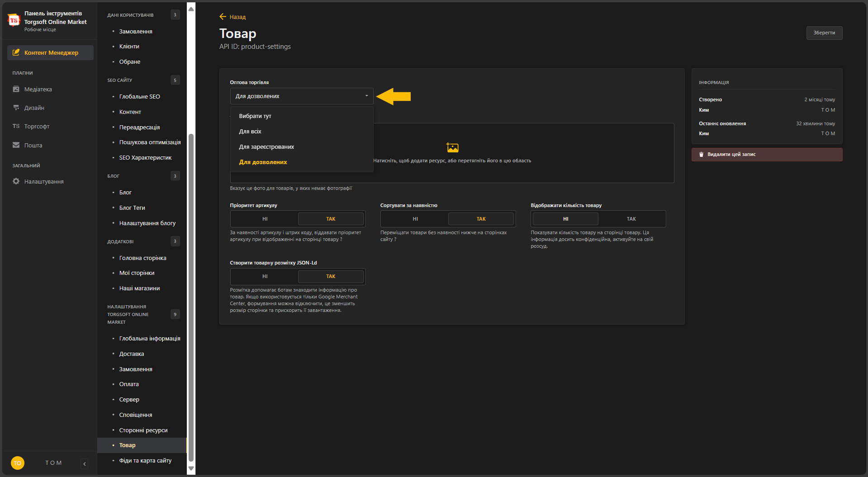Set Пріоритет артикулу to ТАК
The width and height of the screenshot is (868, 477).
coord(331,219)
